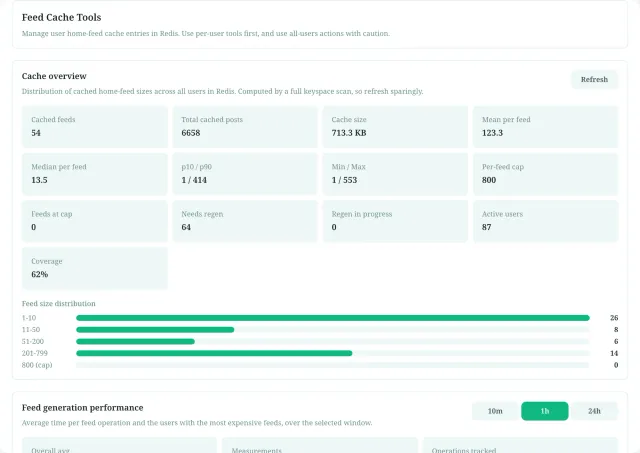Select the 1h time window
This screenshot has width=640, height=453.
544,411
